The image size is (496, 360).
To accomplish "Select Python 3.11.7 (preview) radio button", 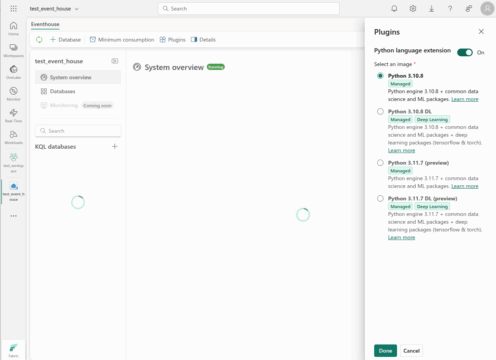I will [380, 163].
